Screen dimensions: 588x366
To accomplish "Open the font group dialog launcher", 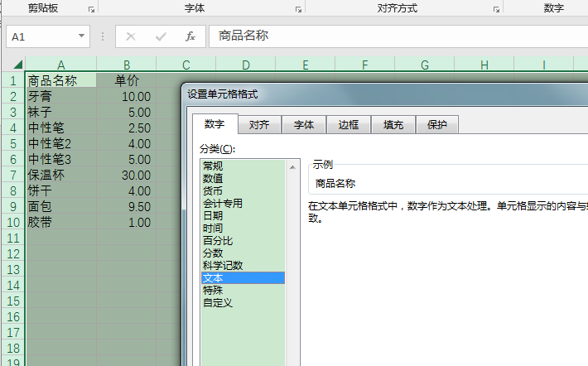I will point(298,9).
